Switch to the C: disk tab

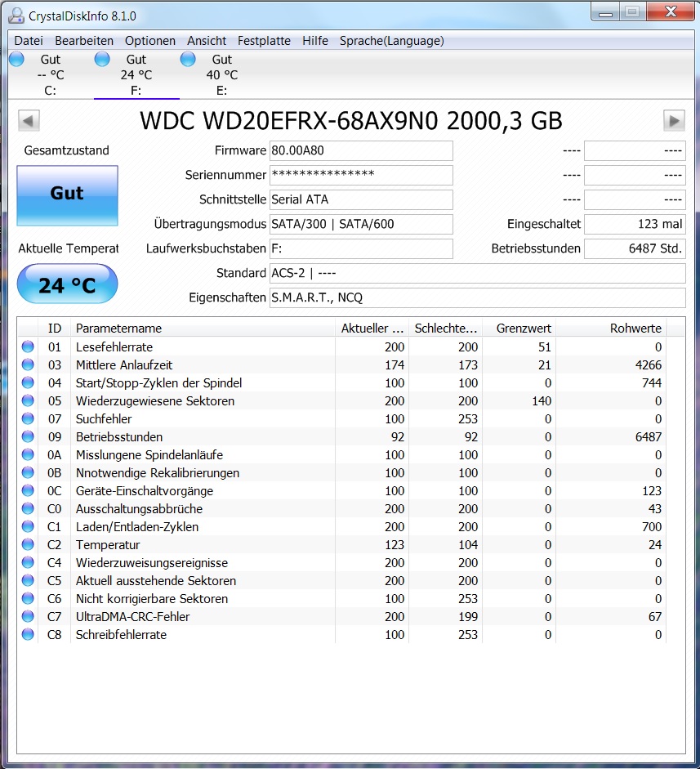51,74
